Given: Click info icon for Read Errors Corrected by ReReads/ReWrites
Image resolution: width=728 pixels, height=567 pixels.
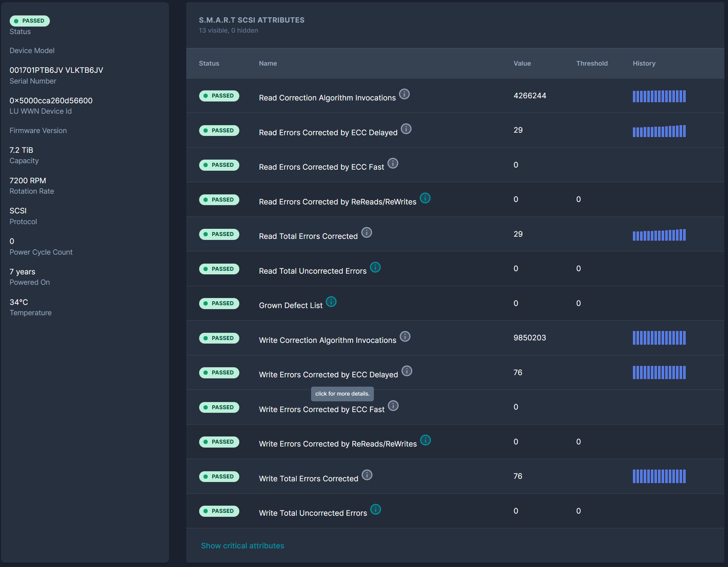Looking at the screenshot, I should [x=425, y=198].
